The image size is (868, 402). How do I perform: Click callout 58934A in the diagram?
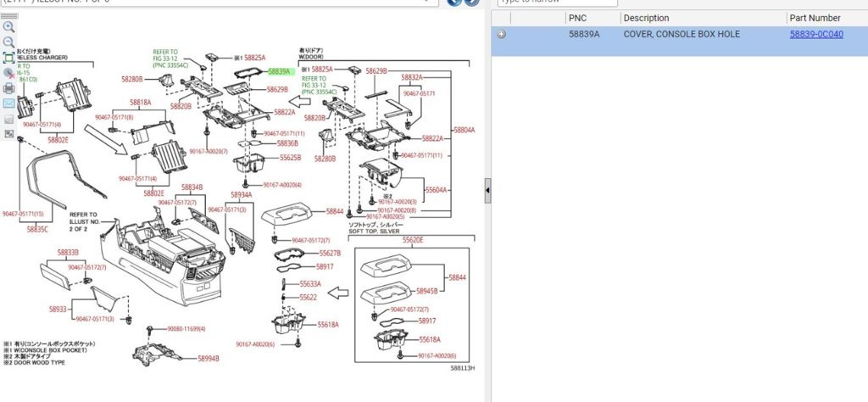tap(242, 195)
